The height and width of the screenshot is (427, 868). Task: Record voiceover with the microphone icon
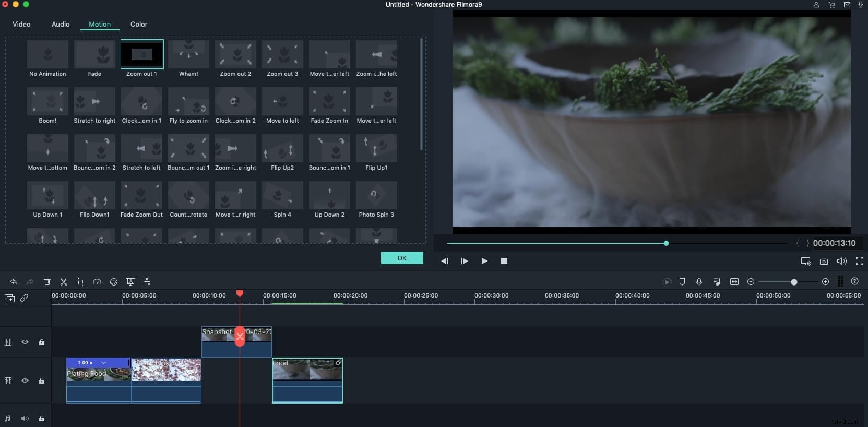pos(699,282)
